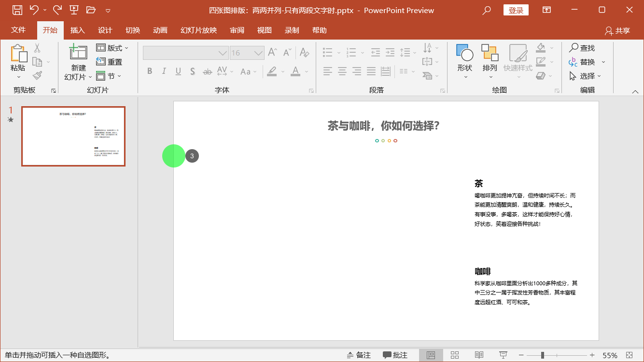Toggle Strikethrough formatting
The height and width of the screenshot is (362, 644).
(x=207, y=71)
